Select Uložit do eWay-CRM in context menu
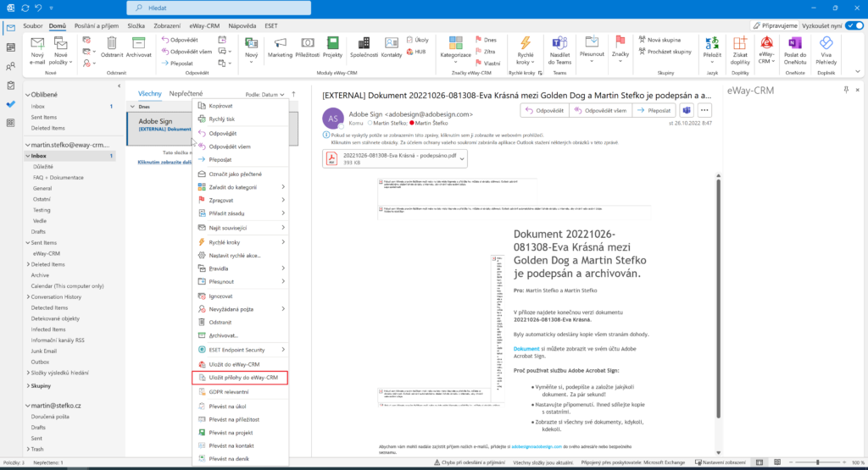This screenshot has height=470, width=868. [240, 364]
